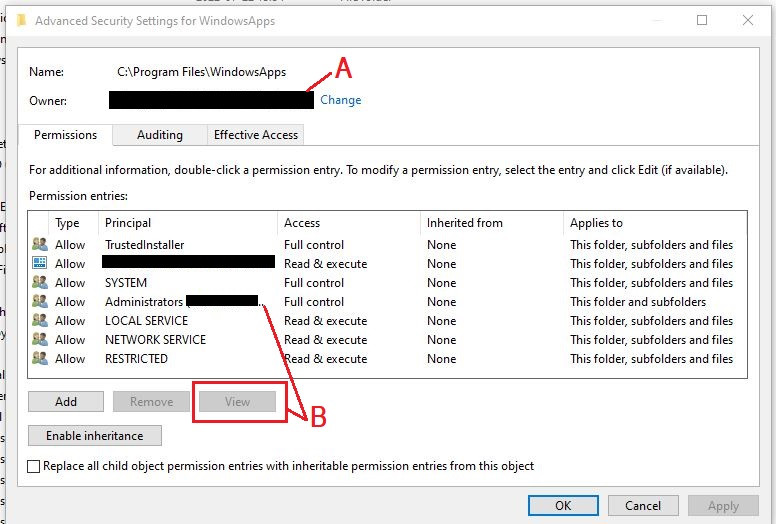Click the app package icon in the Read & execute row with the hidden principal
Viewport: 776px width, 524px height.
40,263
